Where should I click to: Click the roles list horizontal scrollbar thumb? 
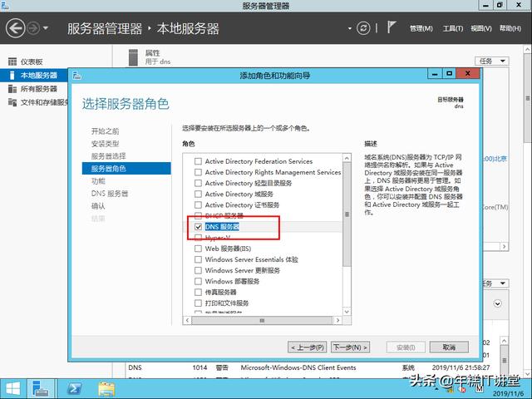point(262,320)
